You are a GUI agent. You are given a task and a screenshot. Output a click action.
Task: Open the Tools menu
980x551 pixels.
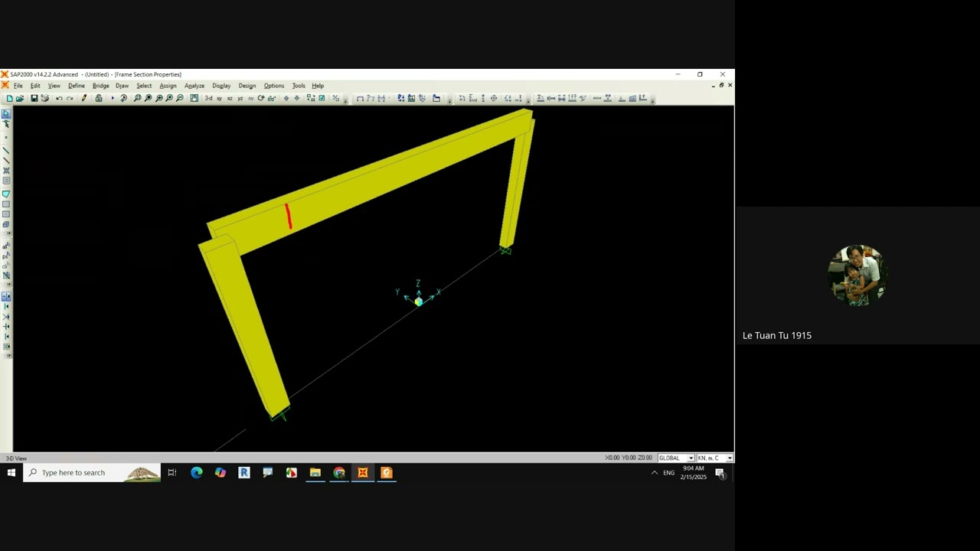point(299,86)
